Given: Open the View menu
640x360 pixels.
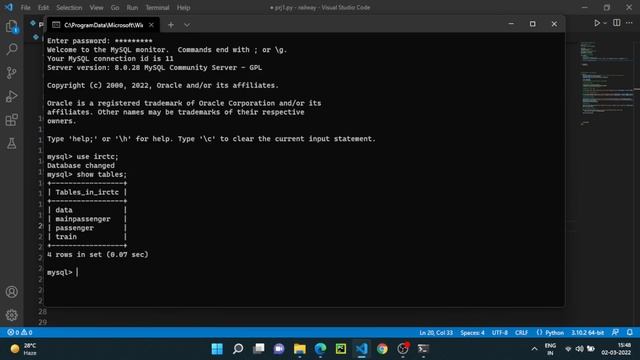Looking at the screenshot, I should [96, 7].
